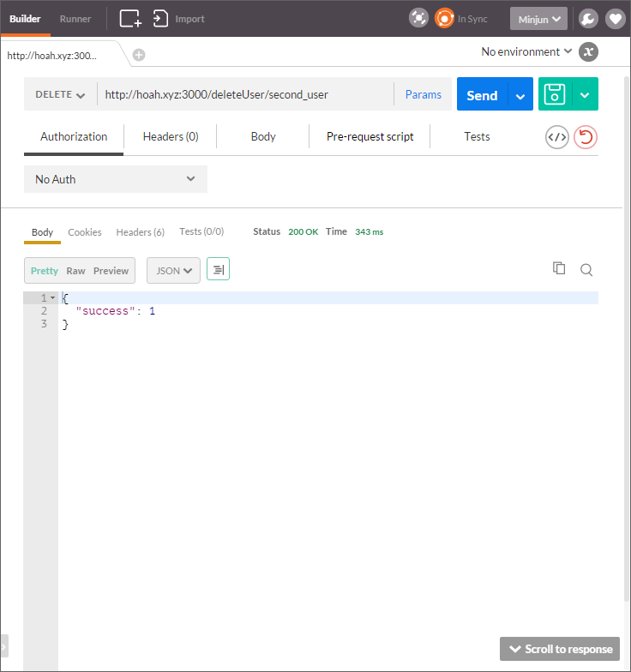Switch response view to Preview
Viewport: 631px width, 672px height.
pyautogui.click(x=111, y=271)
